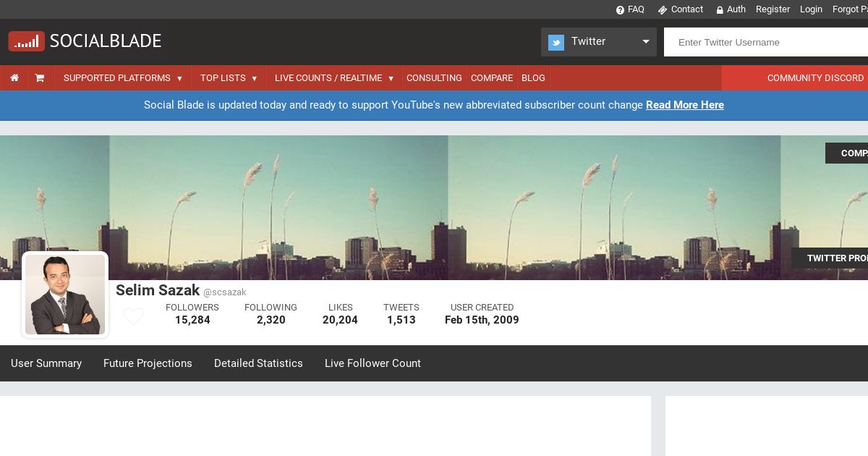Switch to the Detailed Statistics tab
This screenshot has width=868, height=456.
pyautogui.click(x=258, y=363)
